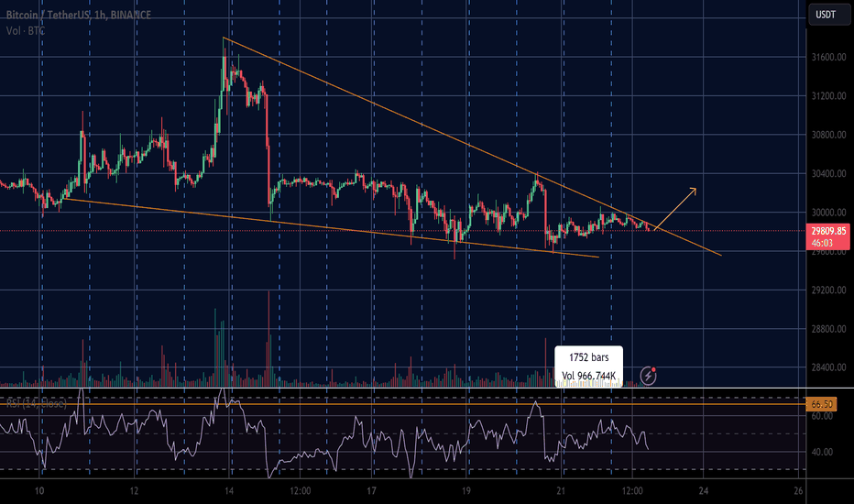
Task: Click the date 21 on time axis
Action: (x=561, y=491)
